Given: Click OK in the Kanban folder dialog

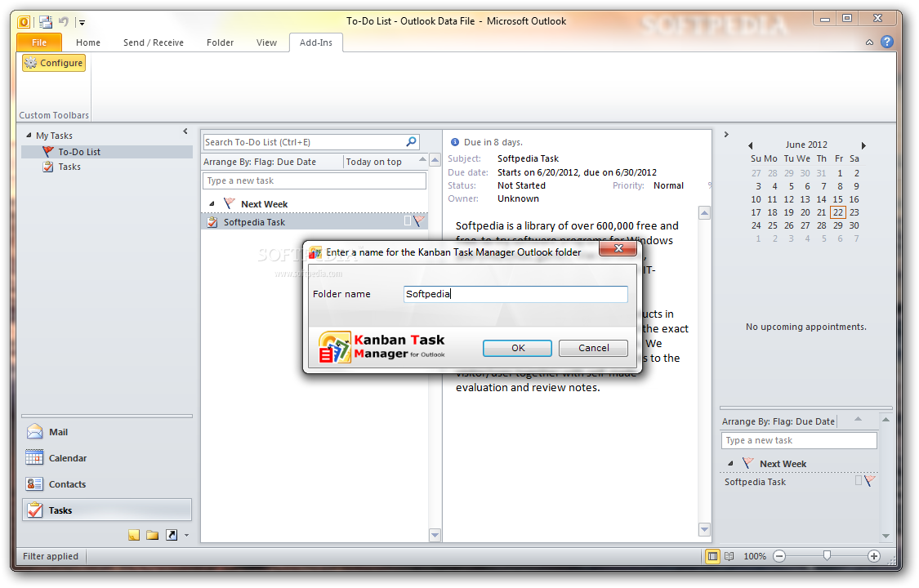Looking at the screenshot, I should click(518, 348).
